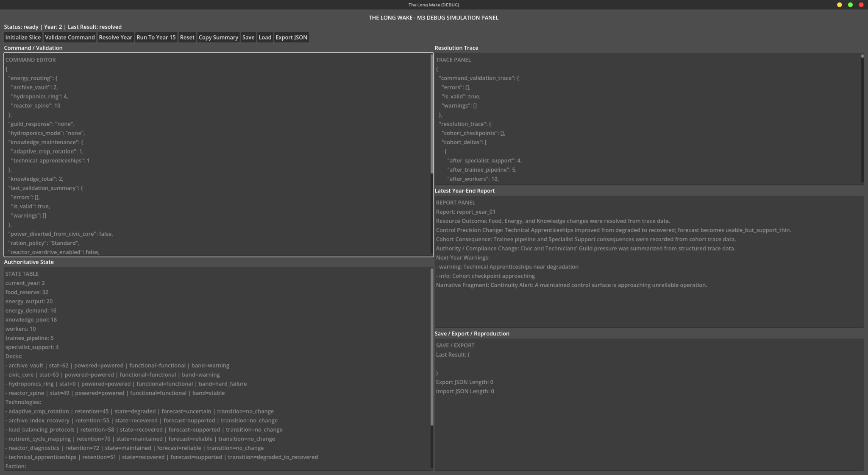This screenshot has width=868, height=475.
Task: Select the food_reserve: 32 state row
Action: tap(27, 292)
